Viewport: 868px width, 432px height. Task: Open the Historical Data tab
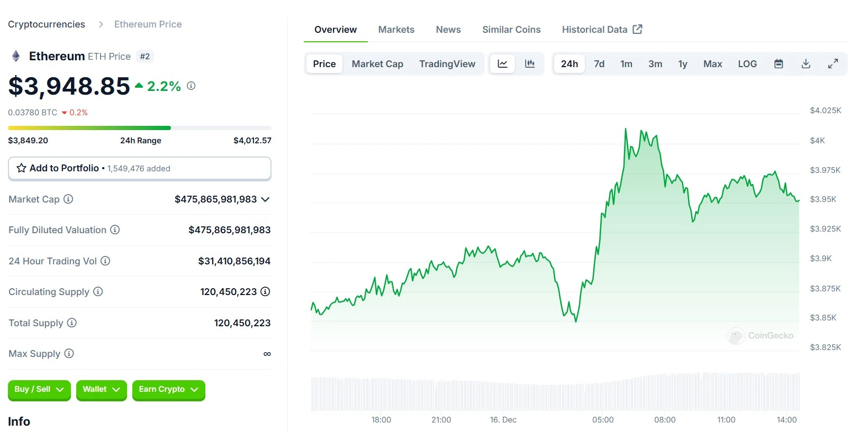click(602, 30)
